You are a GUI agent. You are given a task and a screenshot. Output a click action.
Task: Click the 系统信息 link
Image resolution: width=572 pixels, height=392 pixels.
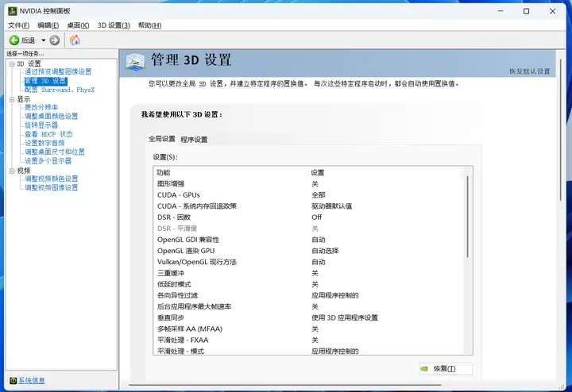(32, 380)
